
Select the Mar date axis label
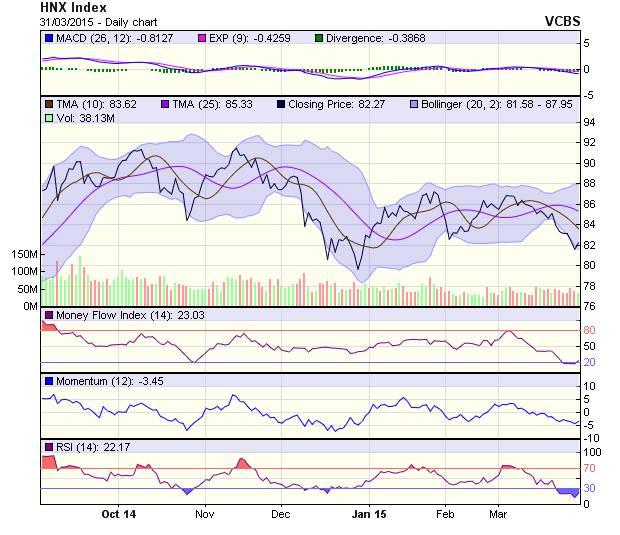coord(498,514)
